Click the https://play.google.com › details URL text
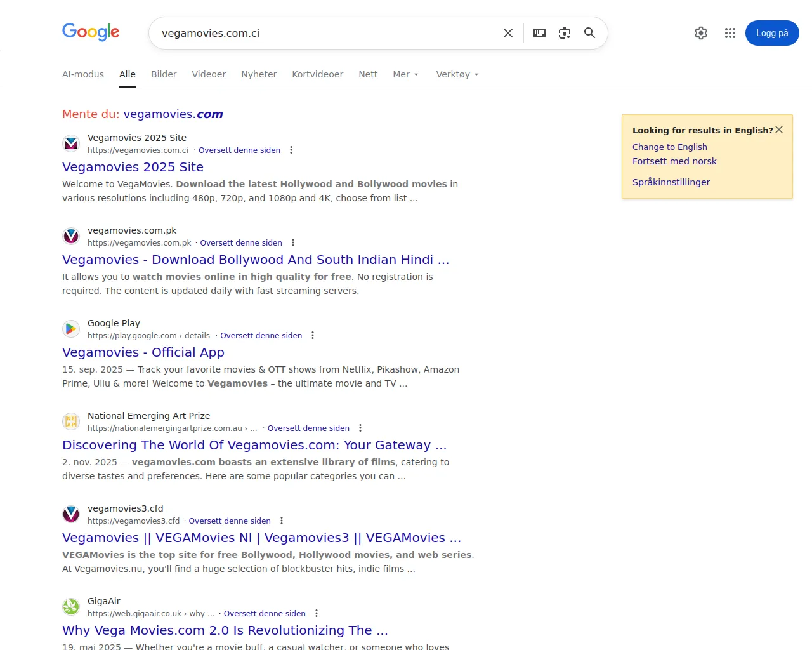This screenshot has height=650, width=812. tap(148, 336)
